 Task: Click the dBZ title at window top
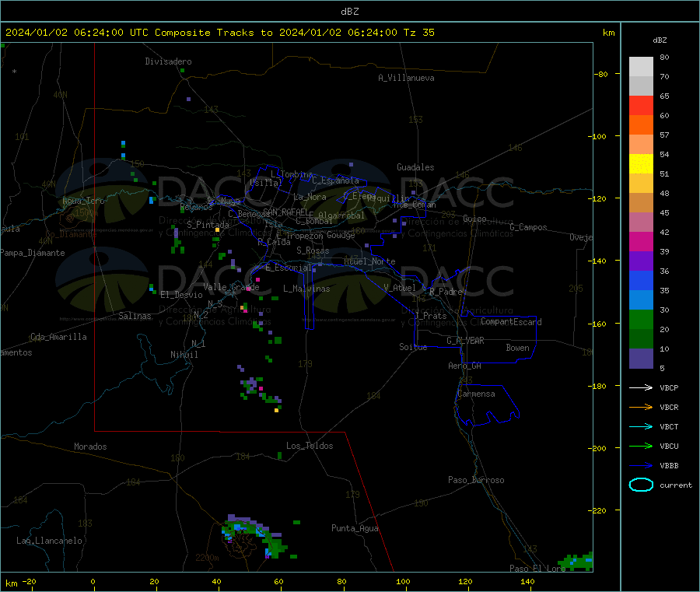349,12
